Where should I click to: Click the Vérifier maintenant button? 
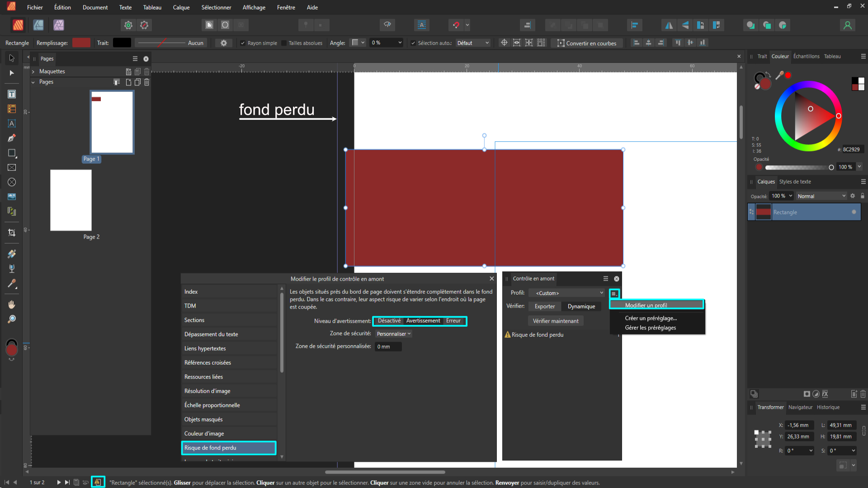(x=555, y=321)
